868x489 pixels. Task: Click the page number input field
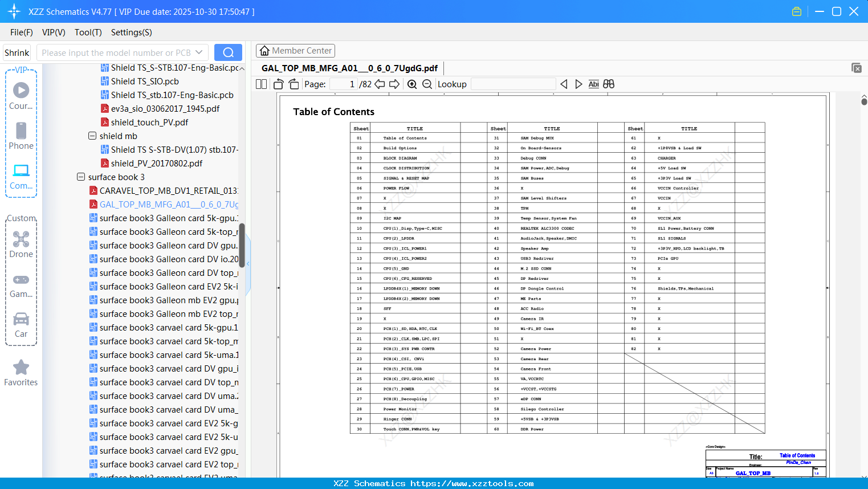[344, 84]
